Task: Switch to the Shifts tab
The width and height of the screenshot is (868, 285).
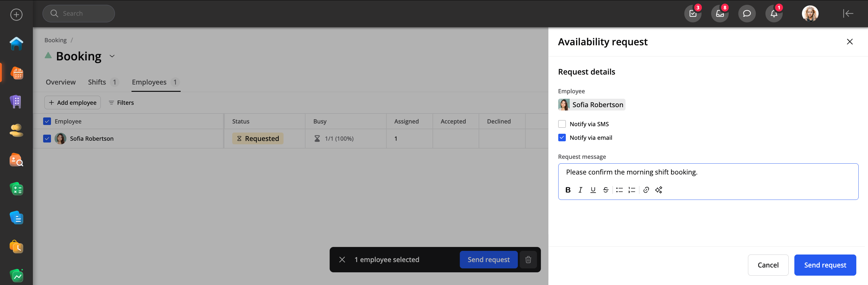Action: tap(103, 82)
